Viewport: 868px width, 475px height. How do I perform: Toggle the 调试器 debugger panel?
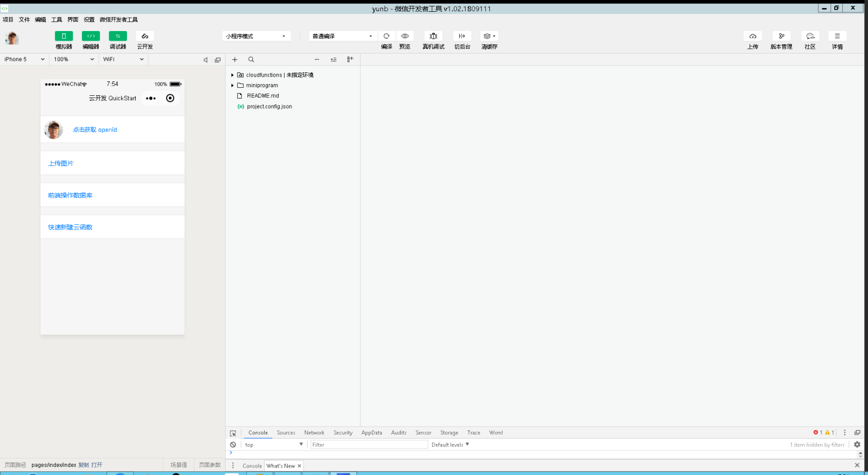point(118,36)
